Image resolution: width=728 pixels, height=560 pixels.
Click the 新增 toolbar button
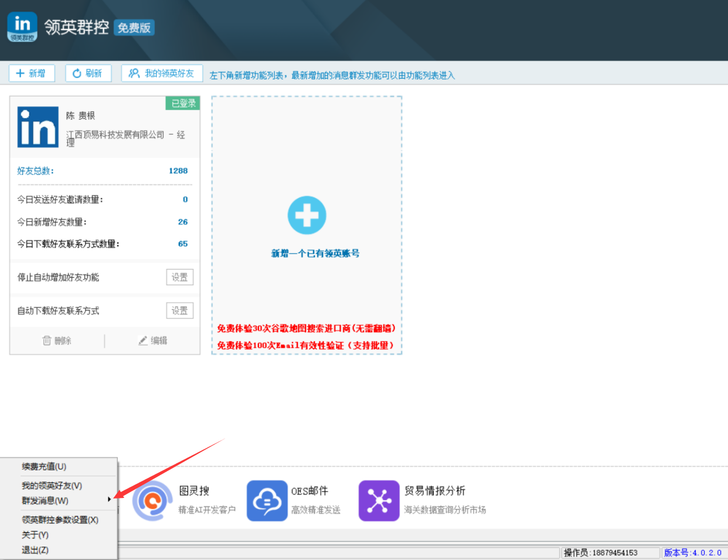(32, 73)
